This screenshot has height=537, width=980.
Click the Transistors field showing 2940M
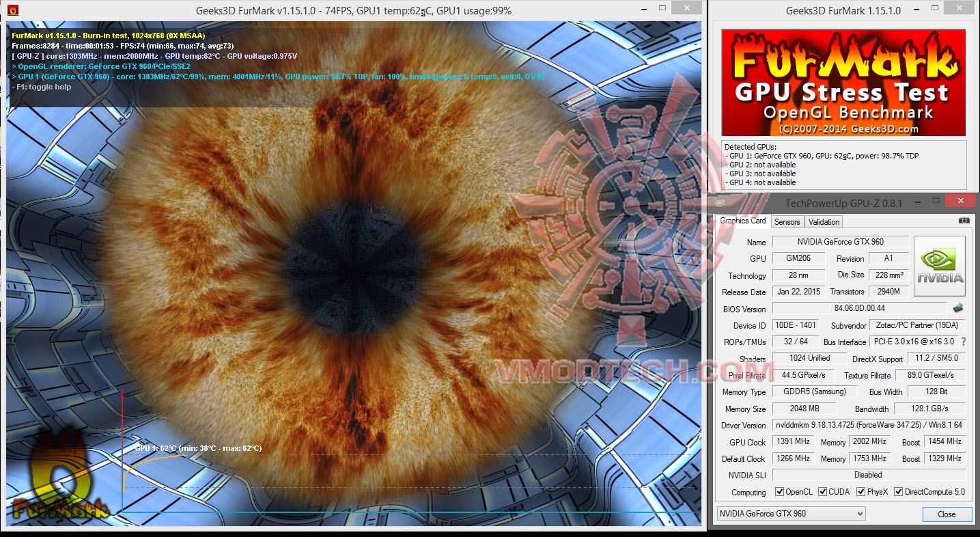(888, 292)
